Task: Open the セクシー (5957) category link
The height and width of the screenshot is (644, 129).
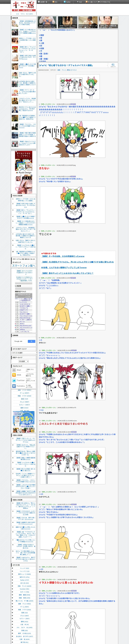Action: (x=25, y=405)
